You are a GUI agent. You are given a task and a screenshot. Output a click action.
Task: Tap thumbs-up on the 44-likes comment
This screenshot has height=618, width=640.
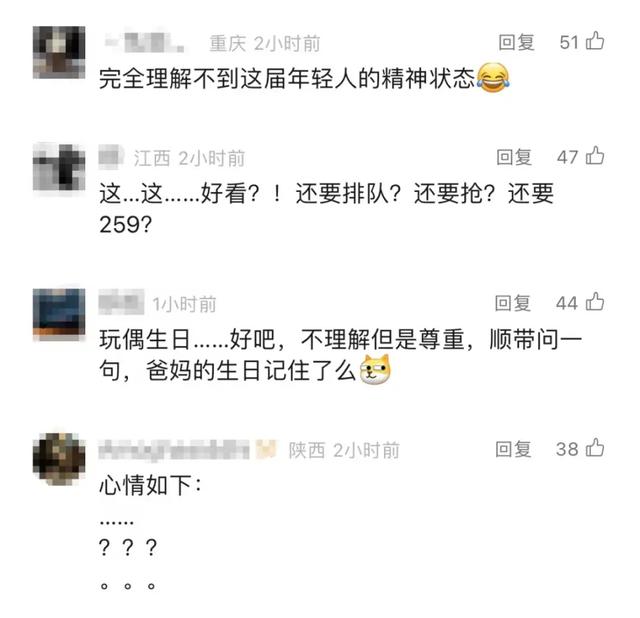(x=595, y=302)
